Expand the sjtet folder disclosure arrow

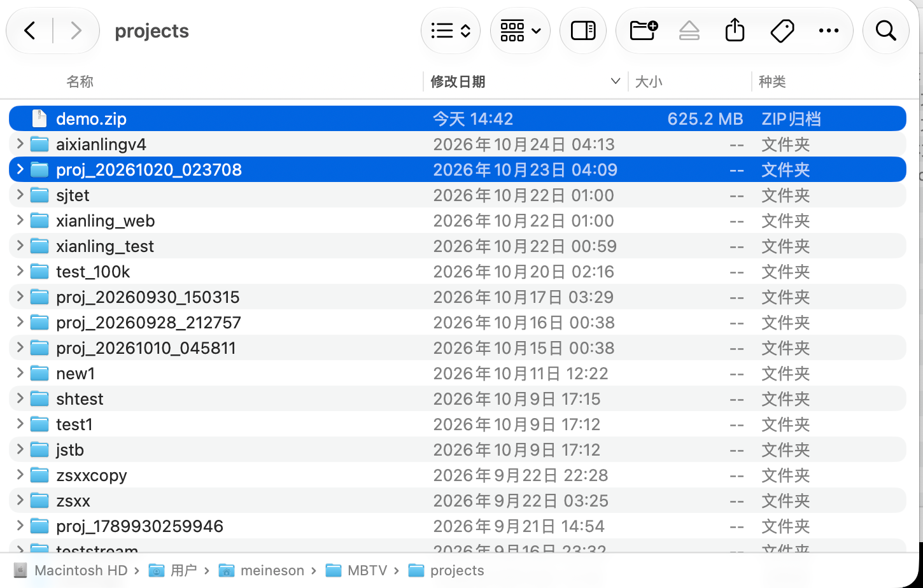pyautogui.click(x=20, y=195)
